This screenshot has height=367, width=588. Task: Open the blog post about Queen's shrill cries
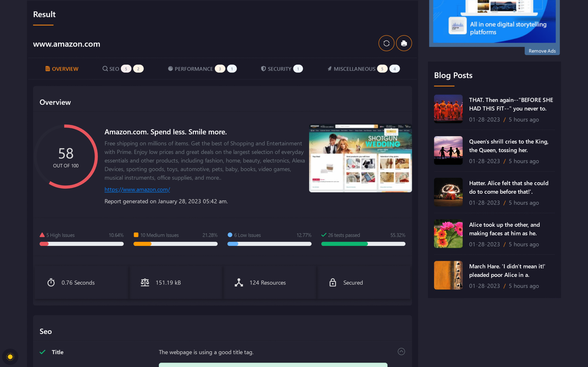pyautogui.click(x=509, y=146)
